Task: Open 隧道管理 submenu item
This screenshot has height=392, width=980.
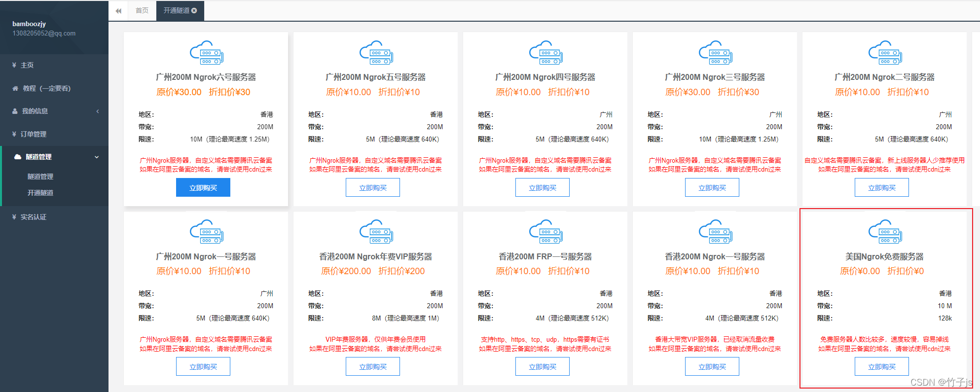Action: pos(40,177)
